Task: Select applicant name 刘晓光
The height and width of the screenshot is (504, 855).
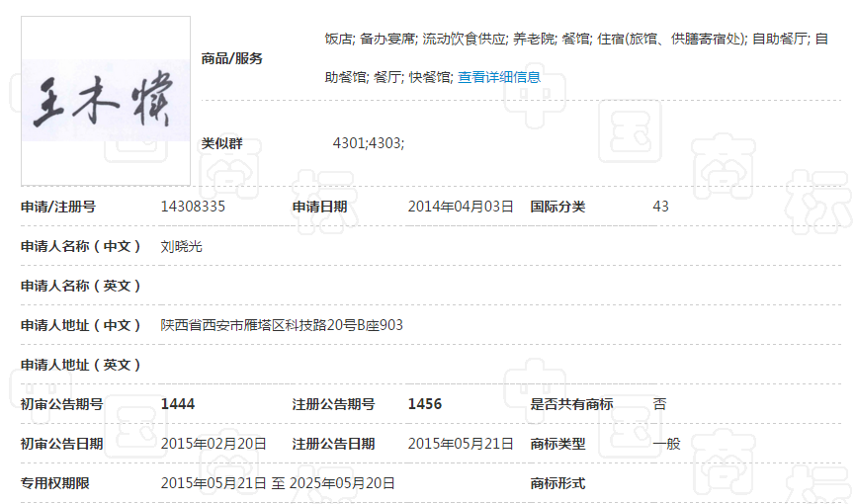Action: pos(182,246)
